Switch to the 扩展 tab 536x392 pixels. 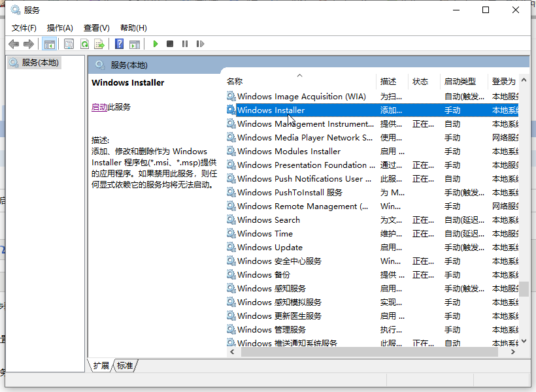click(x=101, y=366)
